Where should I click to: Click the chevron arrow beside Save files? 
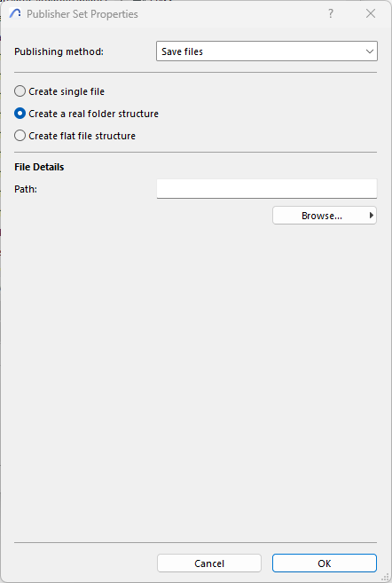point(369,51)
